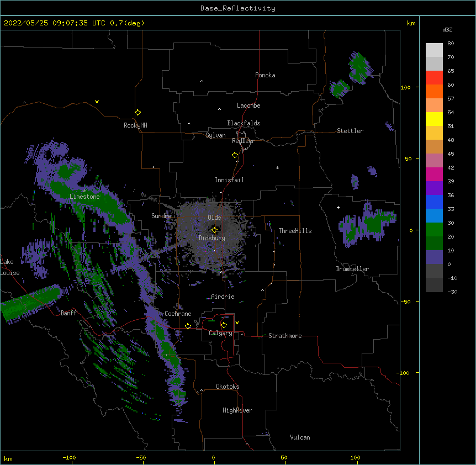Pick the bright green 30 dBZ legend swatch

pos(434,230)
